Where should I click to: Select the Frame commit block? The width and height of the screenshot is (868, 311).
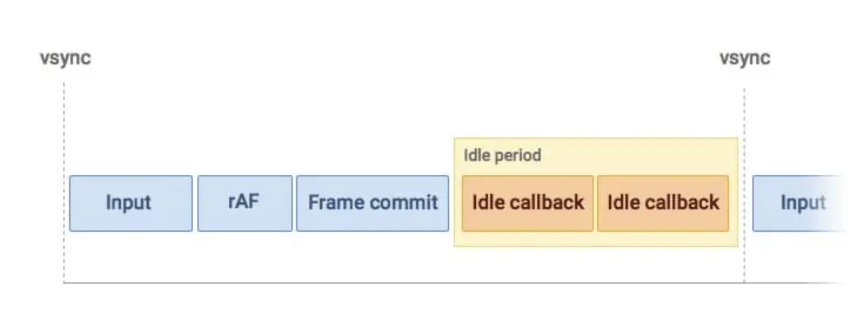[x=372, y=203]
